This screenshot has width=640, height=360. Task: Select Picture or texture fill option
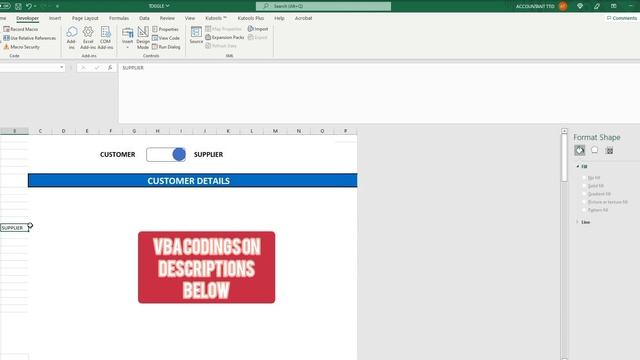[x=584, y=202]
